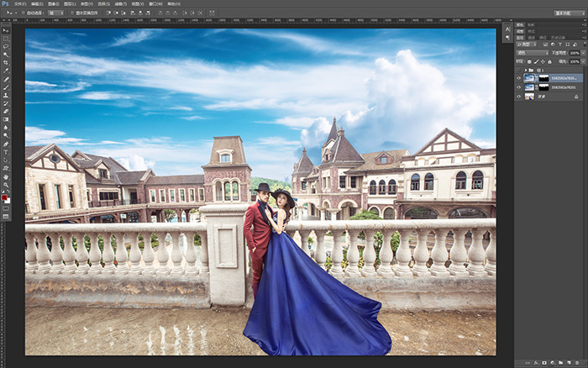Select the Lasso tool
This screenshot has height=368, width=588.
click(x=6, y=46)
